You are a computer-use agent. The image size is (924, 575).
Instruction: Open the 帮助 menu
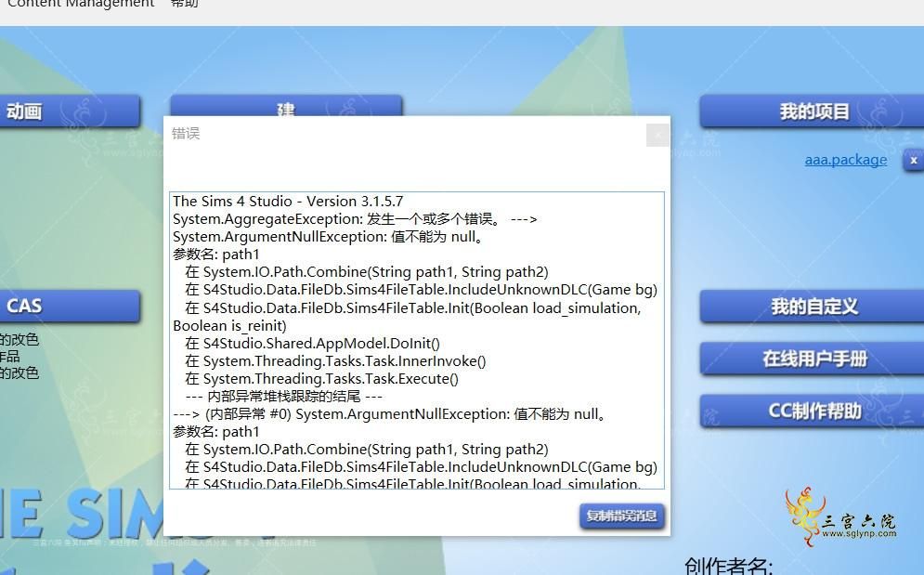(184, 4)
